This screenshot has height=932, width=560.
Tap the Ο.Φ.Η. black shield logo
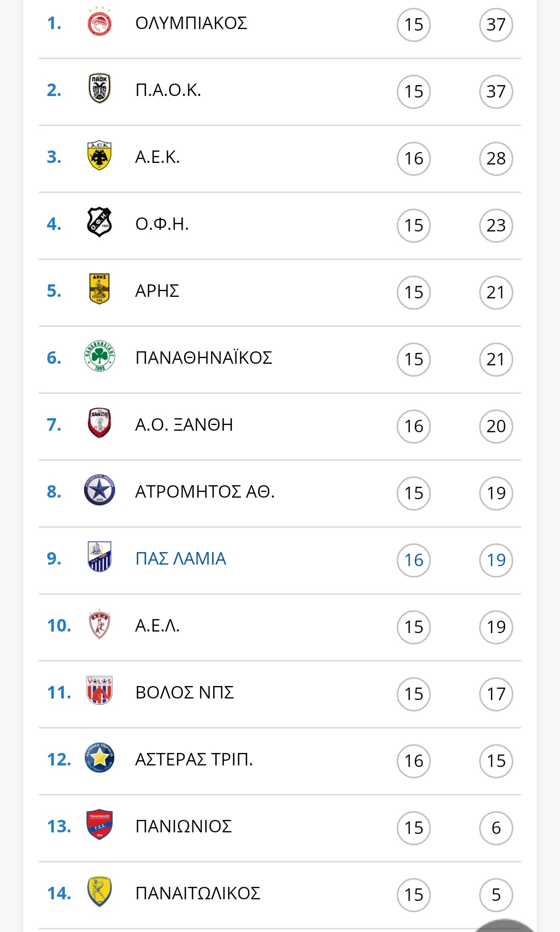(100, 223)
